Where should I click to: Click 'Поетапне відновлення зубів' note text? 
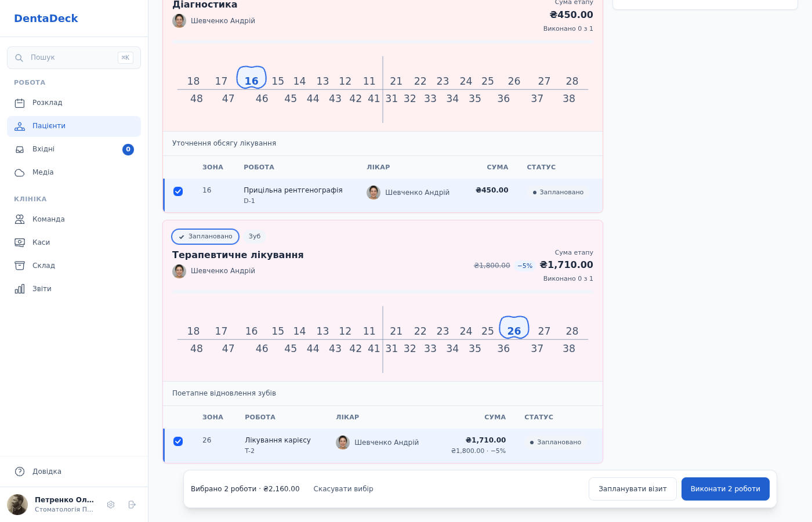(x=224, y=393)
